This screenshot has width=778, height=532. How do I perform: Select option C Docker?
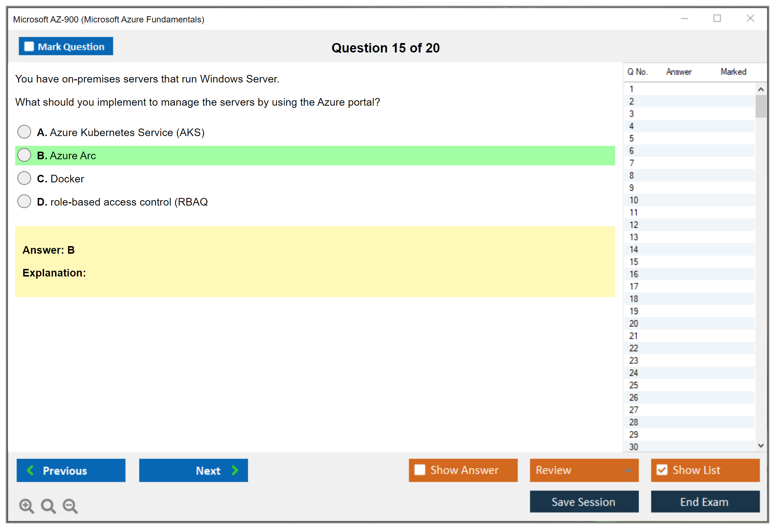24,178
